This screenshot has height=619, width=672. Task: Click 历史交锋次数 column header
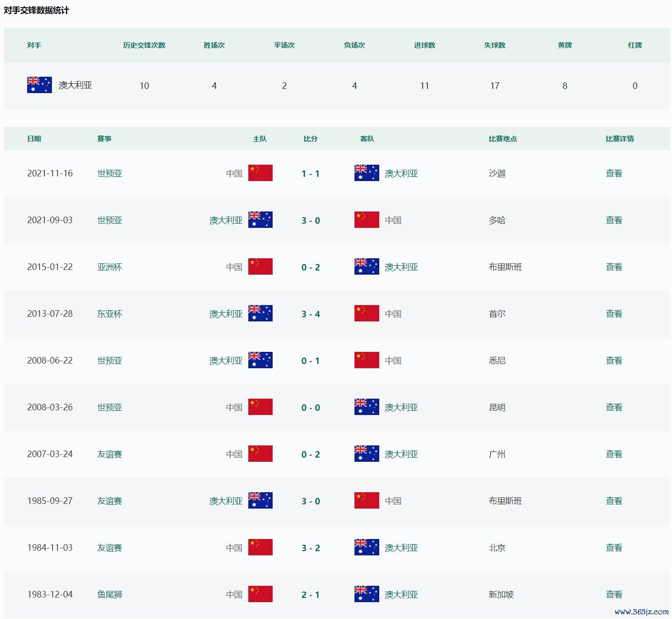tap(144, 45)
